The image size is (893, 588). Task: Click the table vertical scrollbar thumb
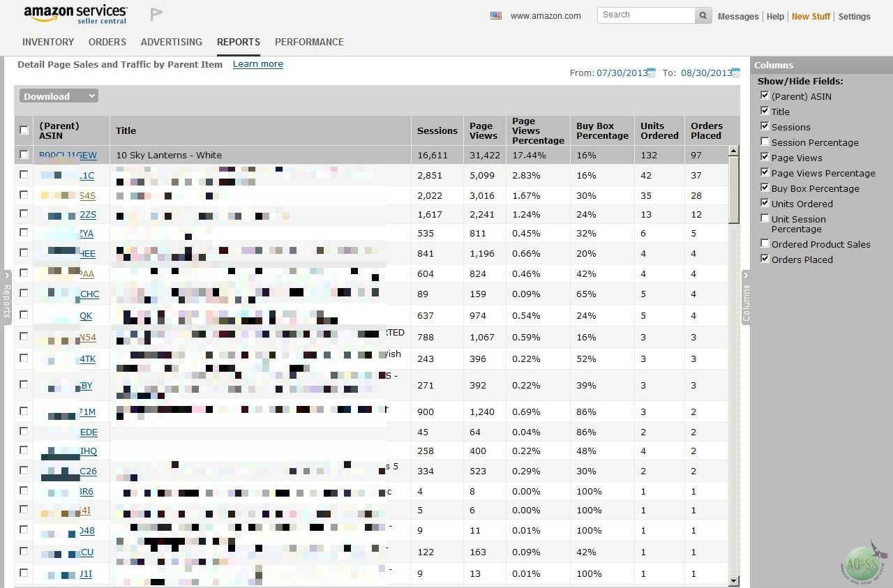click(733, 190)
